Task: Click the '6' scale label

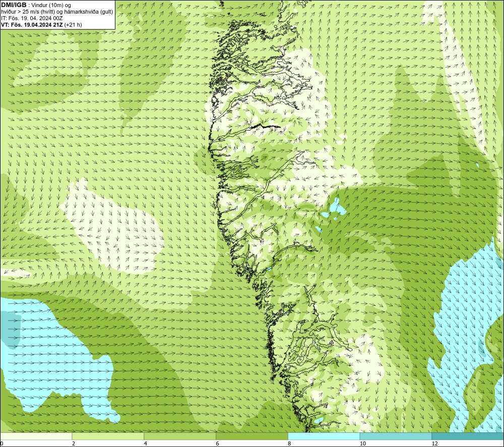Action: tap(218, 443)
